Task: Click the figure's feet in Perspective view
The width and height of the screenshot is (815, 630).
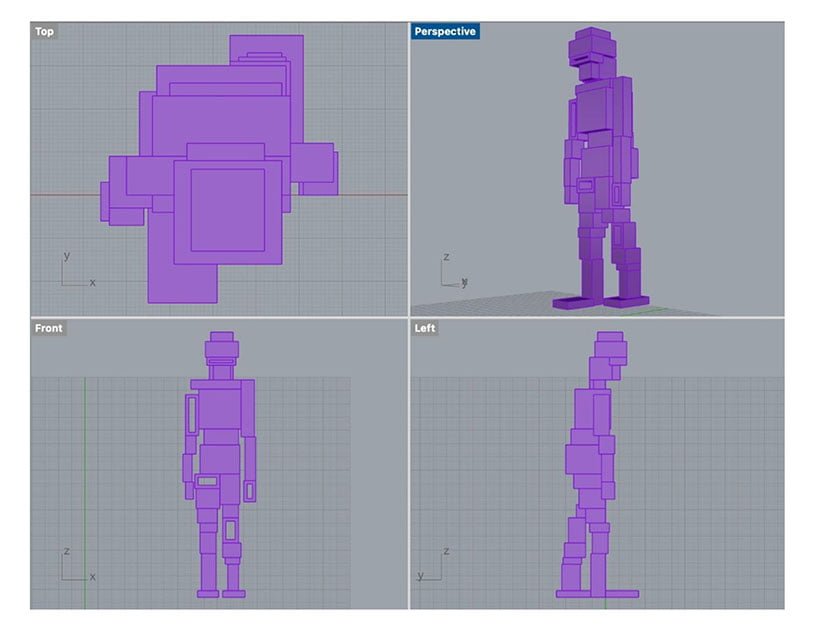Action: pyautogui.click(x=600, y=299)
